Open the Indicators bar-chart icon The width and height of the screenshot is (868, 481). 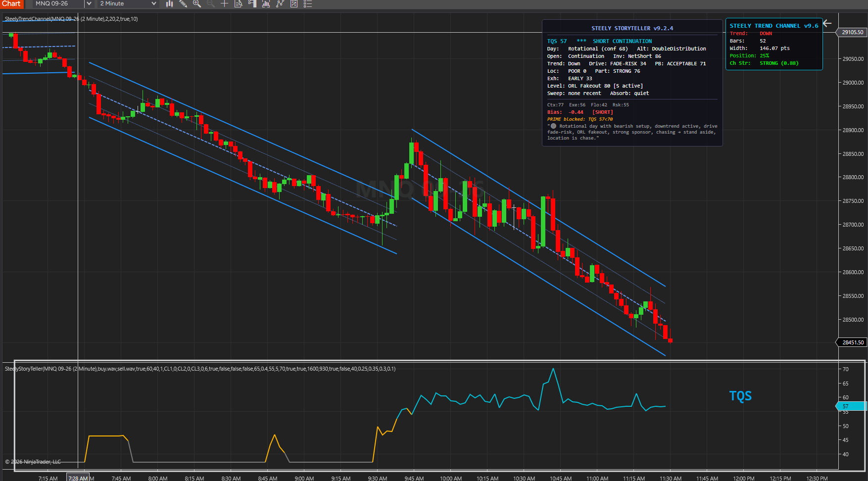[x=266, y=4]
